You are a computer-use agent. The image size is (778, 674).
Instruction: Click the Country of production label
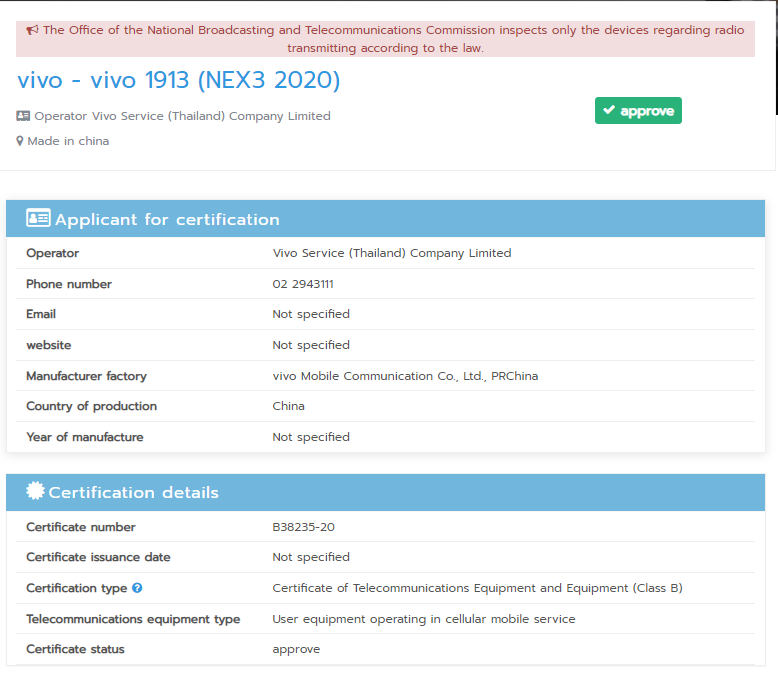tap(91, 406)
